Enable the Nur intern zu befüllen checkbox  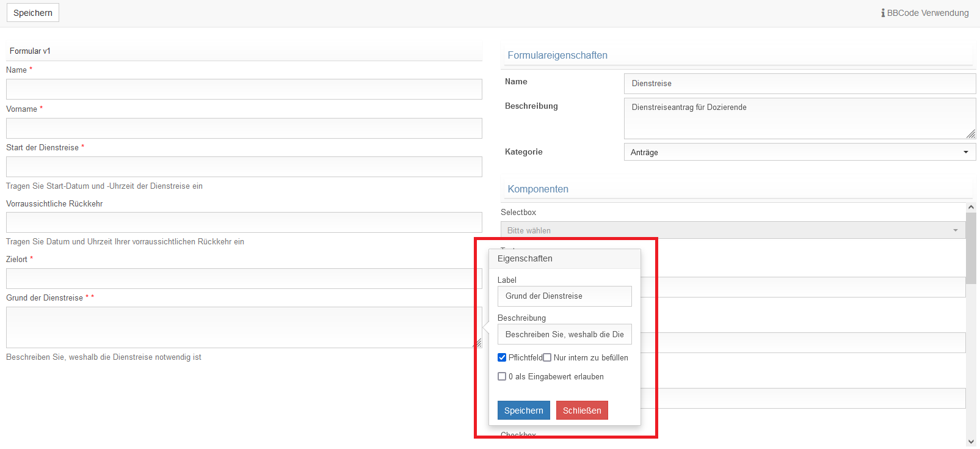547,357
